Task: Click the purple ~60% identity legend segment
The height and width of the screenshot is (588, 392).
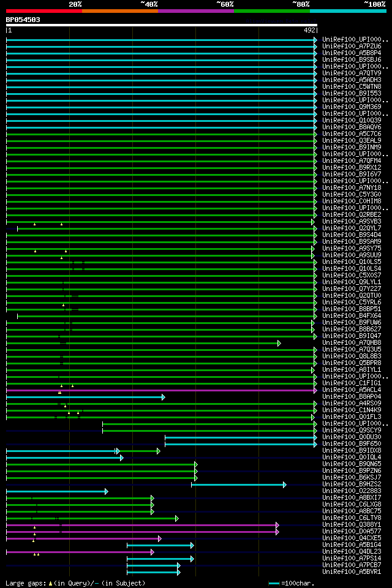Action: tap(196, 11)
